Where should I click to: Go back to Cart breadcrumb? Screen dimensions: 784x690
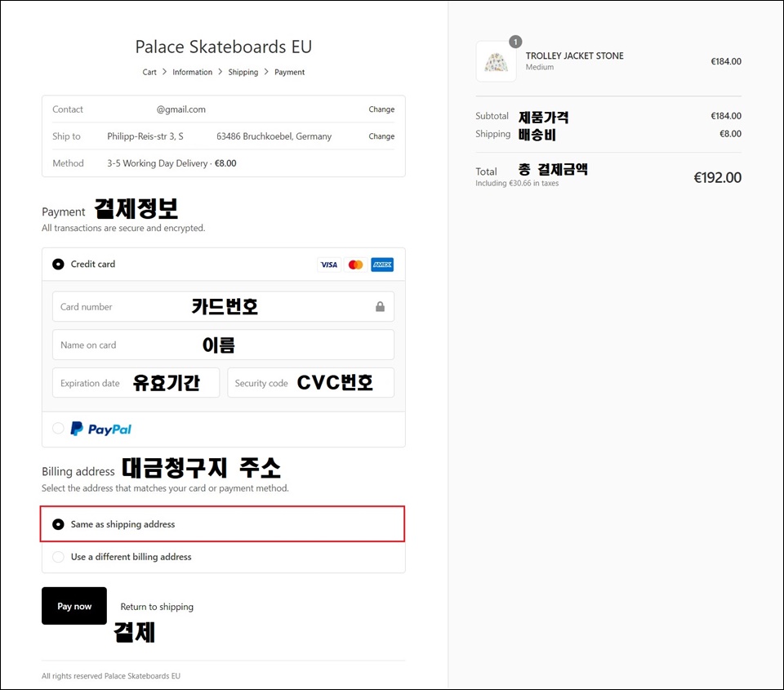[x=149, y=72]
